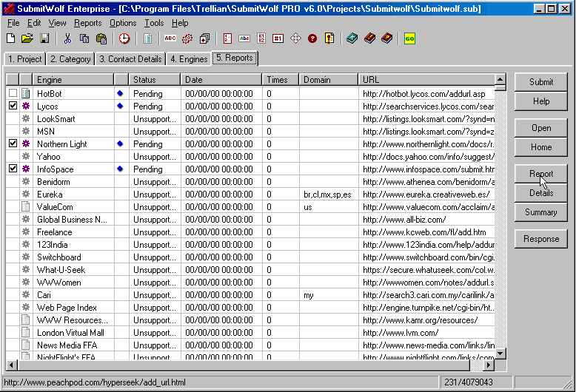
Task: Click the Open button
Action: (540, 128)
